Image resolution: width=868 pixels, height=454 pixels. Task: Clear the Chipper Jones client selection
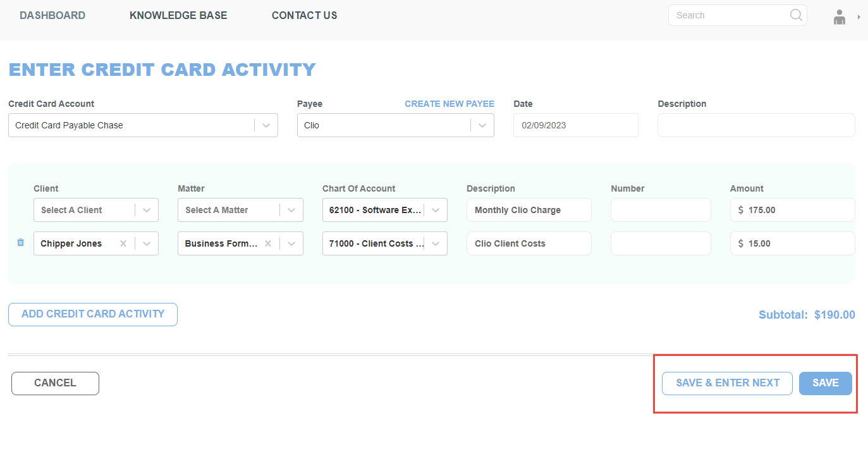[x=123, y=243]
